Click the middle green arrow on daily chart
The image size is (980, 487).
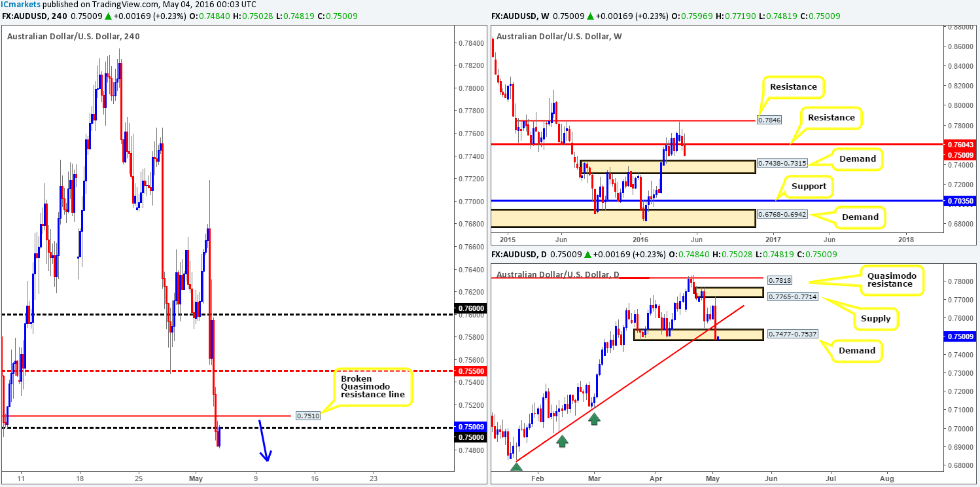[562, 441]
